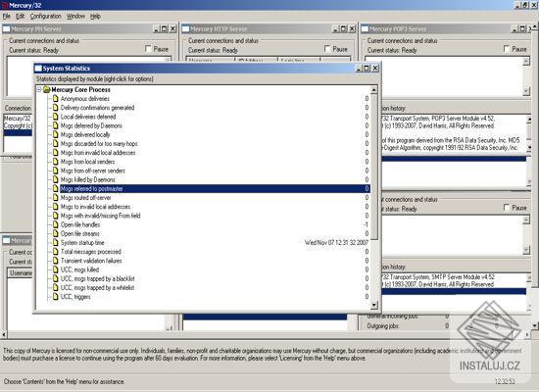Toggle Pause in Mercury HTTP Server window

coord(327,49)
